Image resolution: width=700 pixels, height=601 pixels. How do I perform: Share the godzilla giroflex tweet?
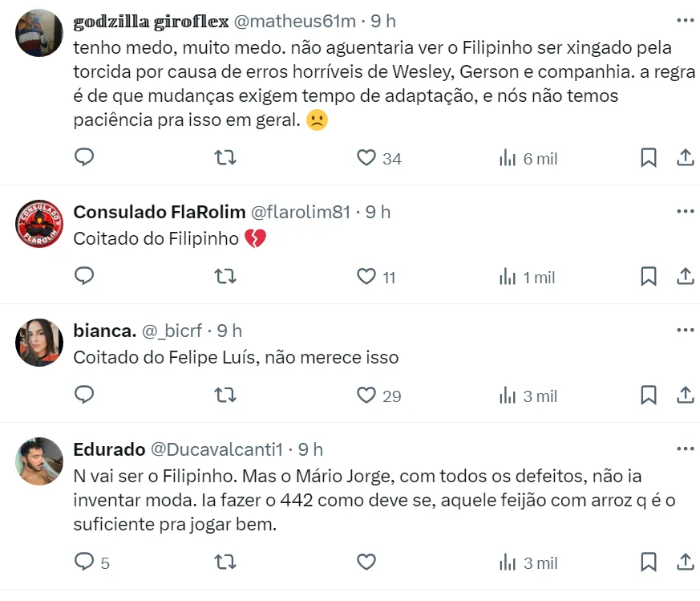click(686, 158)
